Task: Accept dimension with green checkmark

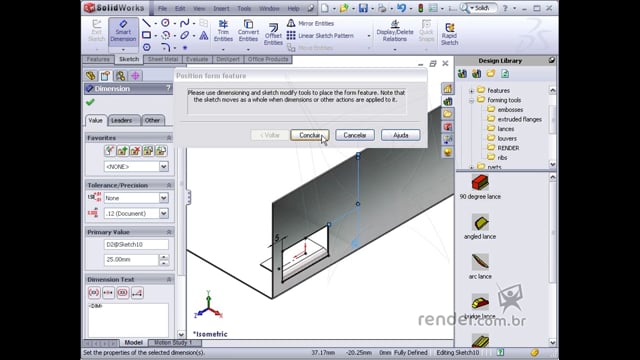Action: pyautogui.click(x=90, y=102)
